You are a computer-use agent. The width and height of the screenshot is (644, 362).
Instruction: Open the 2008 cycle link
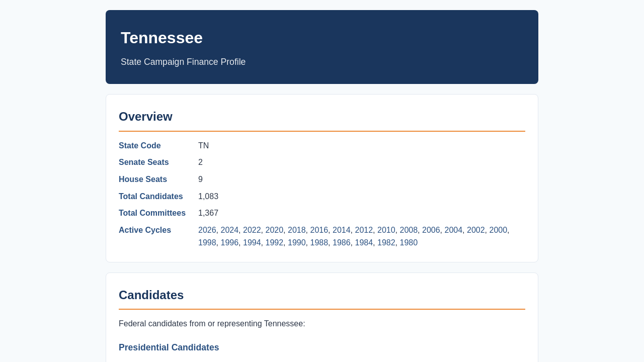click(409, 230)
